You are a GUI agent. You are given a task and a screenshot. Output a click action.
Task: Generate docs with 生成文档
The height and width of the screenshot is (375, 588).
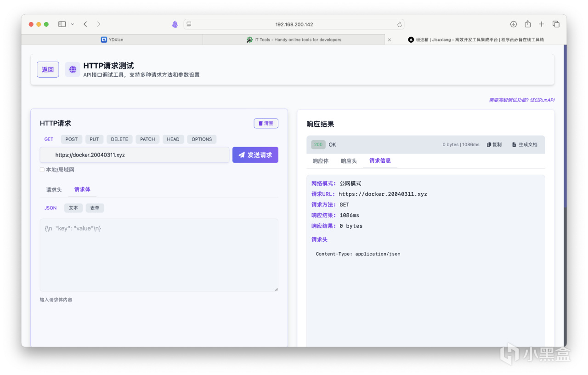(525, 144)
